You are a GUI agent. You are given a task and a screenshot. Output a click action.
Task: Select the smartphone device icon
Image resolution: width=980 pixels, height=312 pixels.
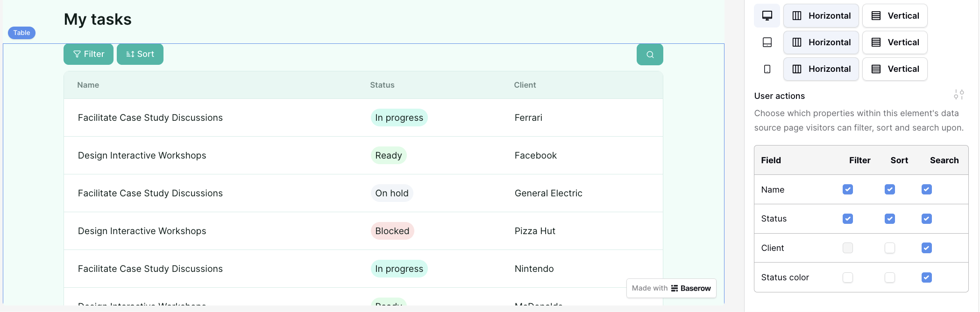(767, 69)
